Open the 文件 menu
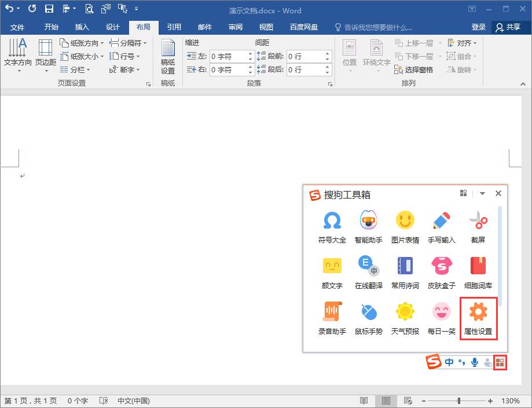532x408 pixels. [x=18, y=27]
